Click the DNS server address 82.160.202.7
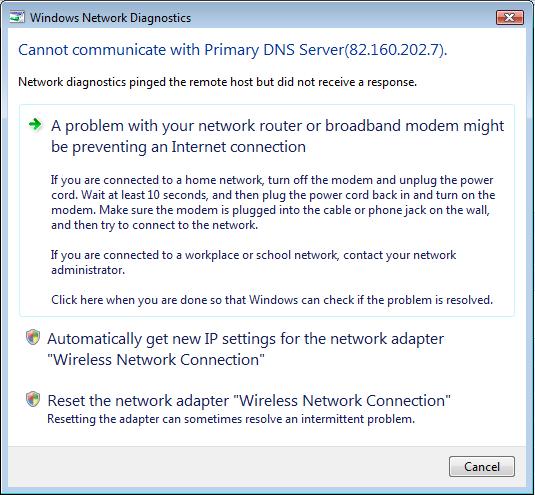The height and width of the screenshot is (495, 535). [394, 50]
